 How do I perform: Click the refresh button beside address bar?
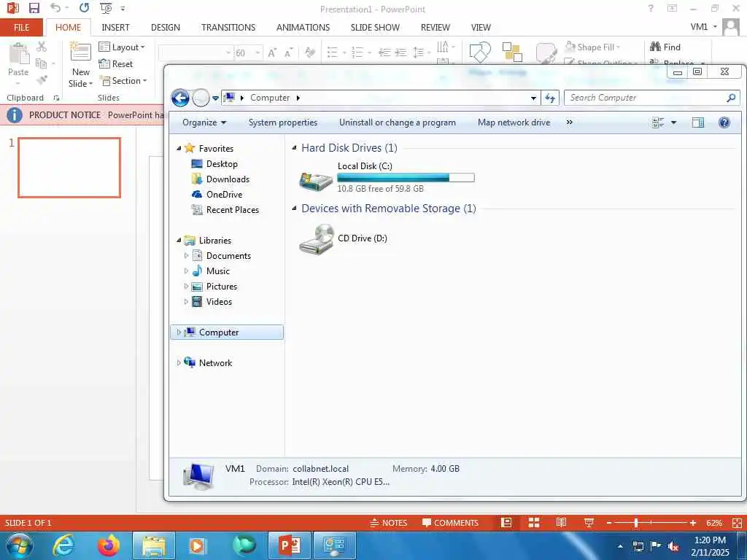pos(550,98)
